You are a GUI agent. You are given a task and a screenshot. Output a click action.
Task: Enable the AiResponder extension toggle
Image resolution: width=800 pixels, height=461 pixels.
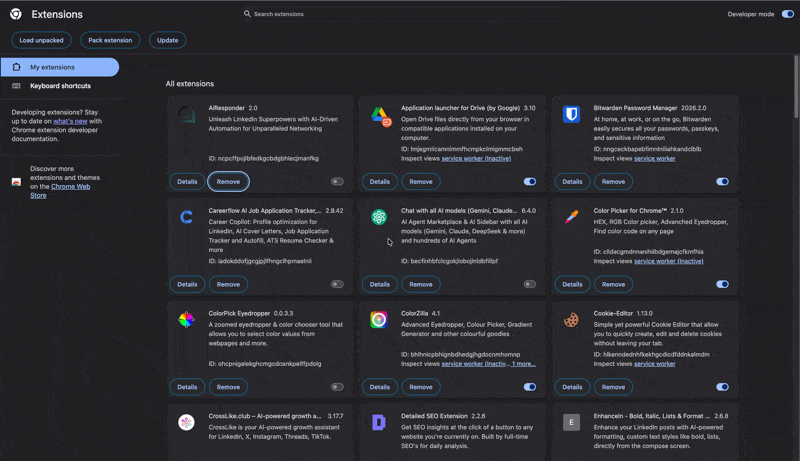tap(337, 182)
